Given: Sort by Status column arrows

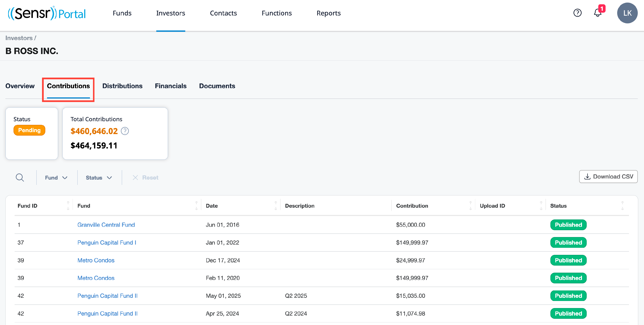Looking at the screenshot, I should (622, 206).
